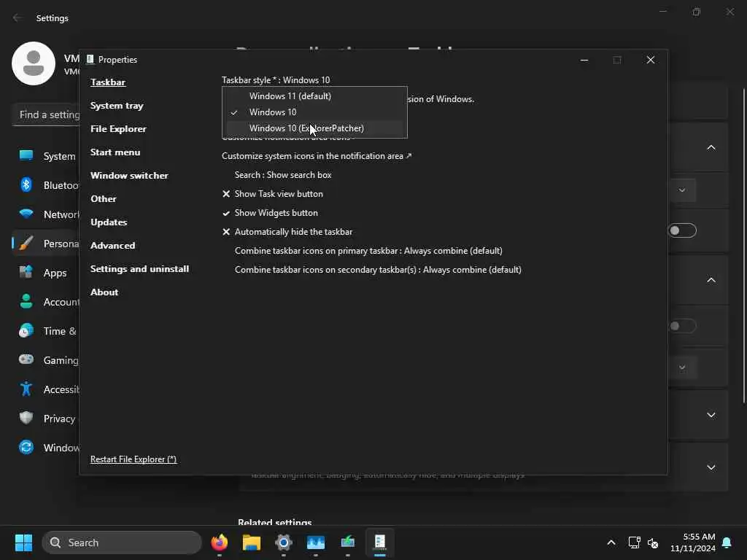The width and height of the screenshot is (747, 560).
Task: Open Gaming category icon in Settings
Action: click(26, 359)
